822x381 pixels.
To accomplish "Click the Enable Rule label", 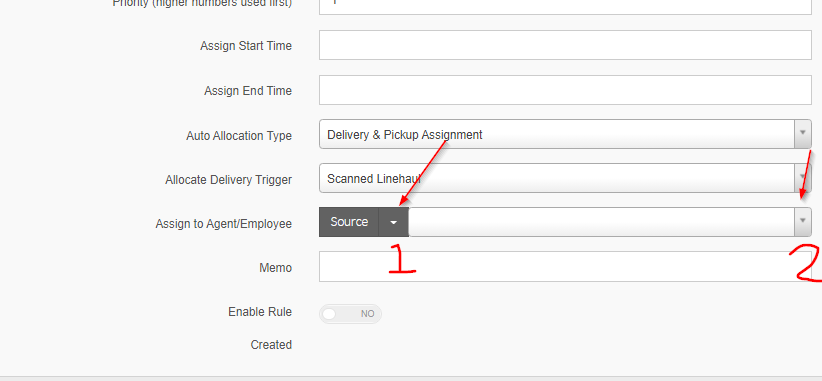I will [260, 312].
